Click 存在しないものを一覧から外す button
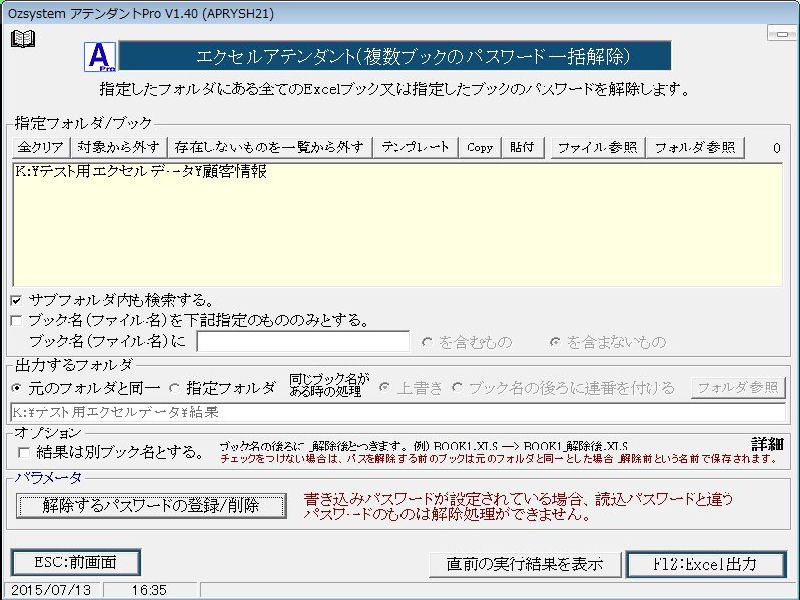 click(x=269, y=147)
